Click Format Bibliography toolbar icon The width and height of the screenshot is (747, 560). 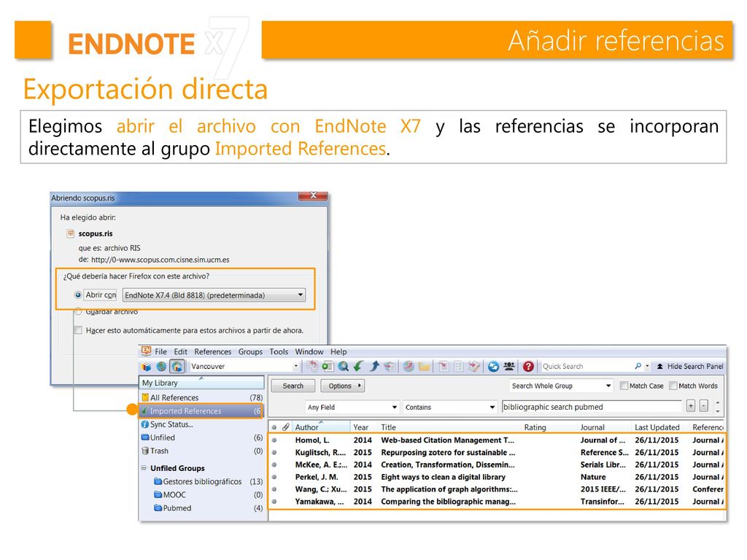459,366
